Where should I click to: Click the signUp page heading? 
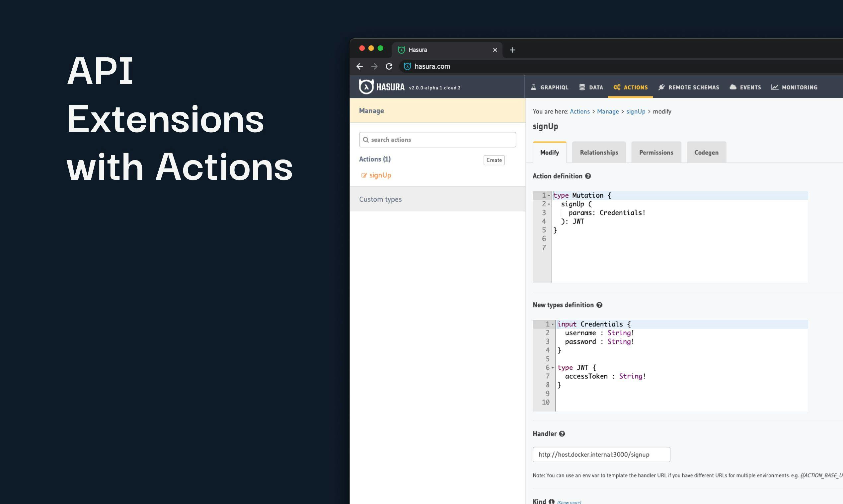click(545, 126)
